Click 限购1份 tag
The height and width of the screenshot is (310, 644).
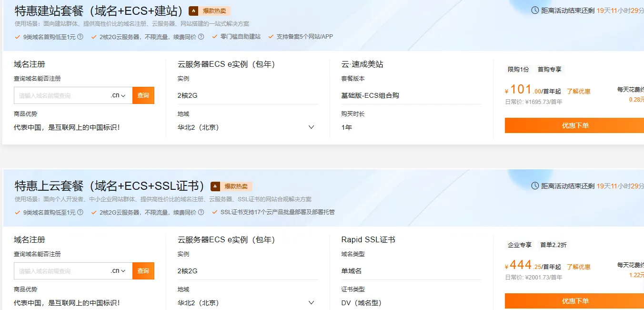(518, 69)
